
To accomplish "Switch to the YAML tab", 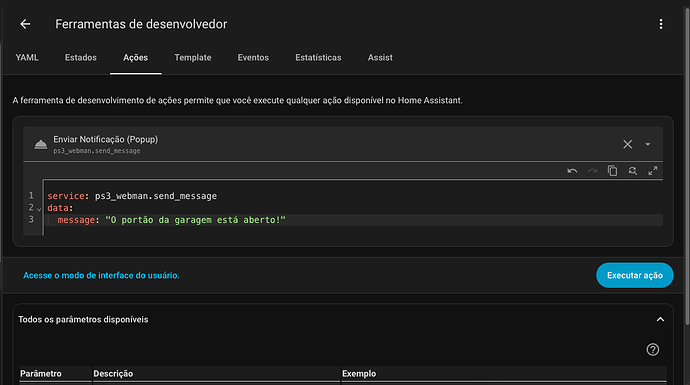I will (x=27, y=58).
